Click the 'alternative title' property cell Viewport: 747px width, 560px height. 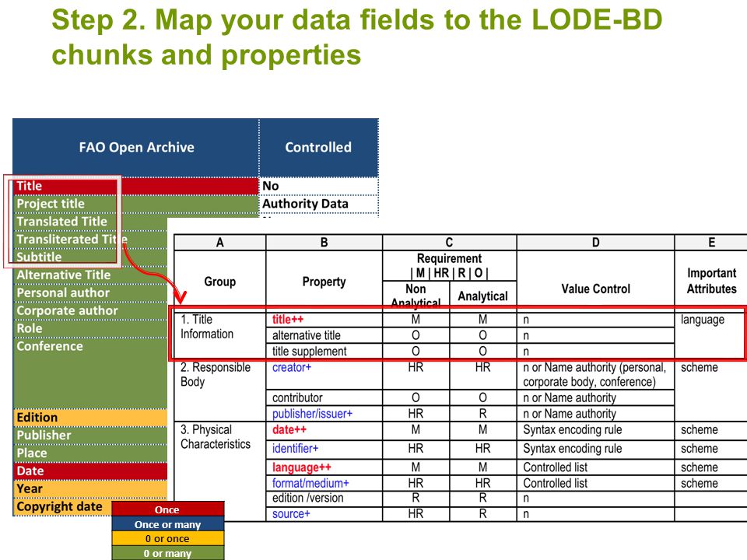[324, 336]
